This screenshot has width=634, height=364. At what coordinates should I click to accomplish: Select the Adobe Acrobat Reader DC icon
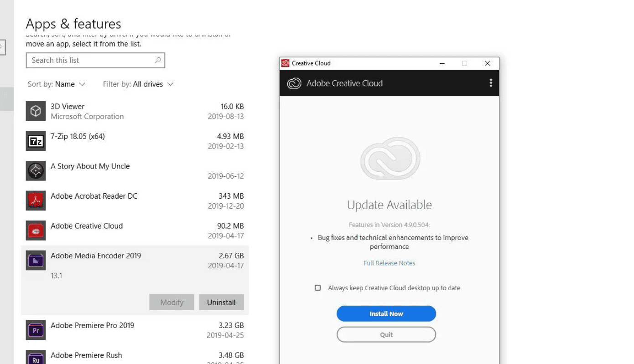coord(36,200)
